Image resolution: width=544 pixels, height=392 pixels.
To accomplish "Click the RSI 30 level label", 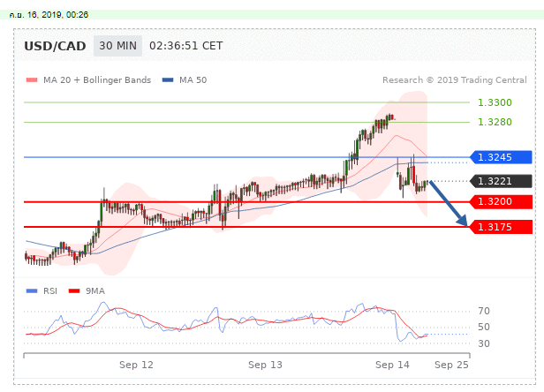I will tap(484, 343).
